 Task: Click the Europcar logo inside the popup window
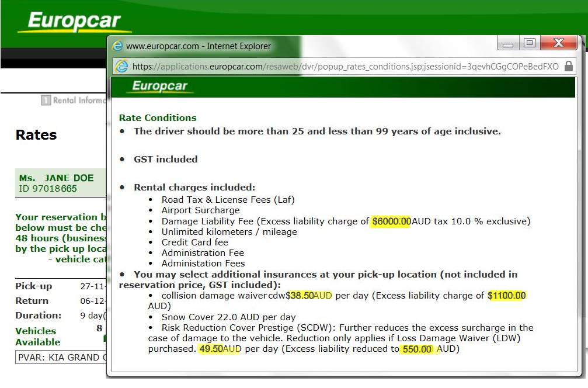click(x=159, y=86)
